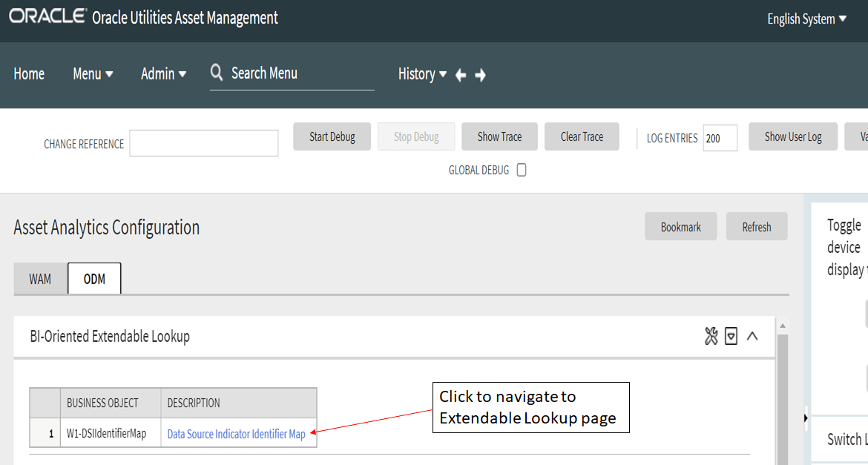This screenshot has width=868, height=465.
Task: Open the Search Menu icon
Action: pos(216,73)
